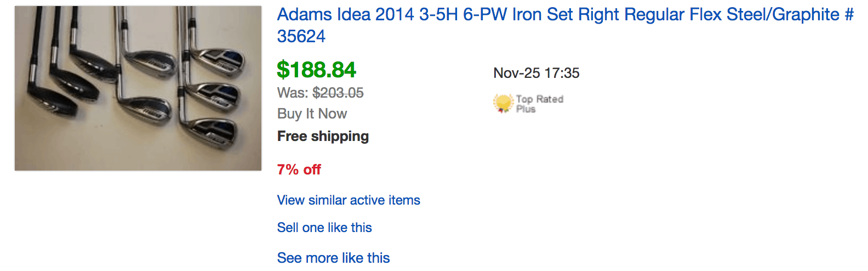The width and height of the screenshot is (868, 271).
Task: Click the Buy It Now label
Action: click(312, 114)
